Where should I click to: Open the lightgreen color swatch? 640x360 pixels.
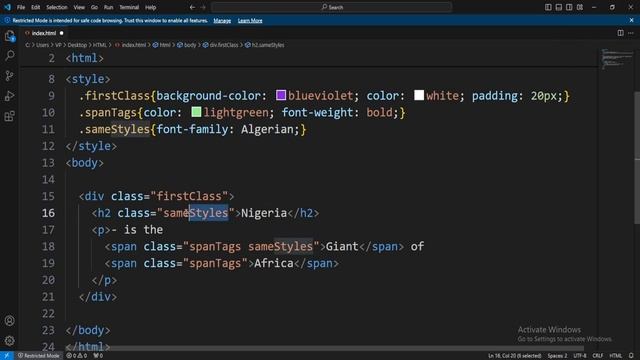[x=196, y=112]
